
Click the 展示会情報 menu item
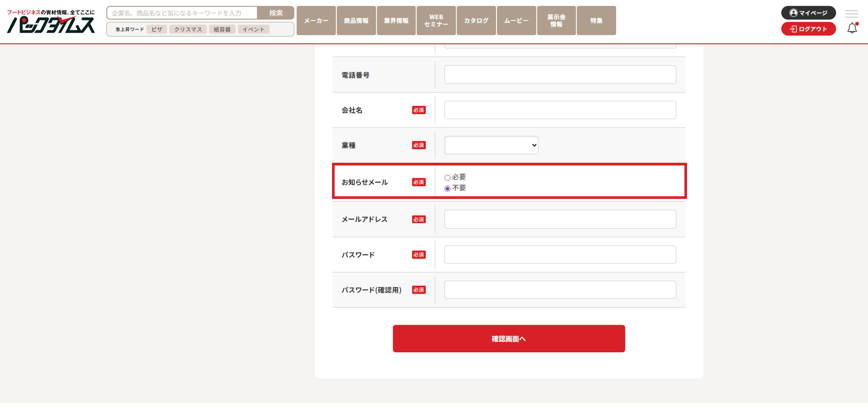(x=556, y=20)
